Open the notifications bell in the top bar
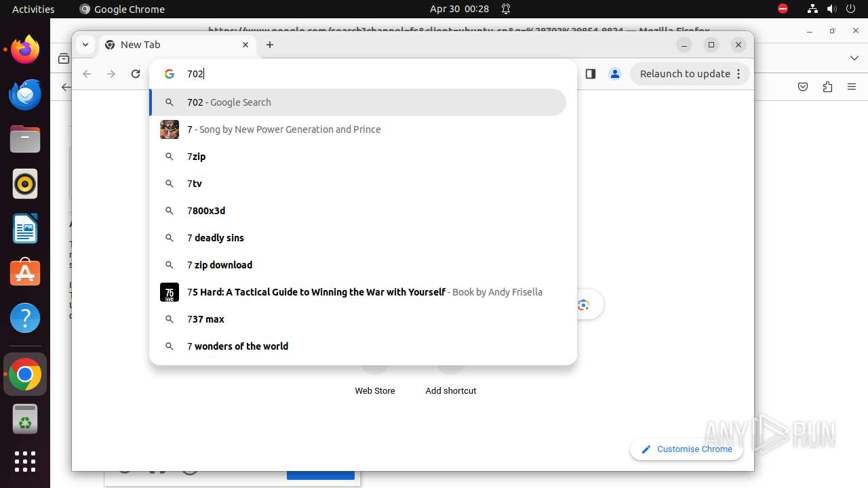Image resolution: width=868 pixels, height=488 pixels. pos(506,9)
